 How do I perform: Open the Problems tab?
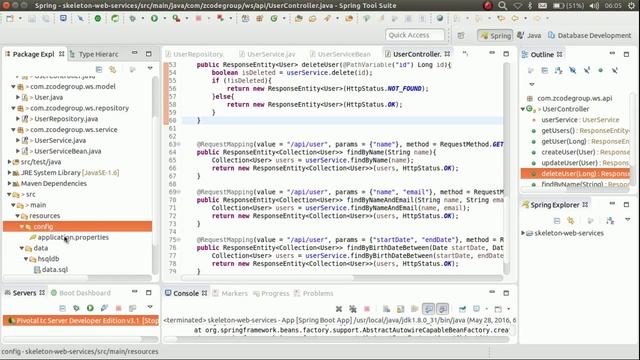coord(313,293)
